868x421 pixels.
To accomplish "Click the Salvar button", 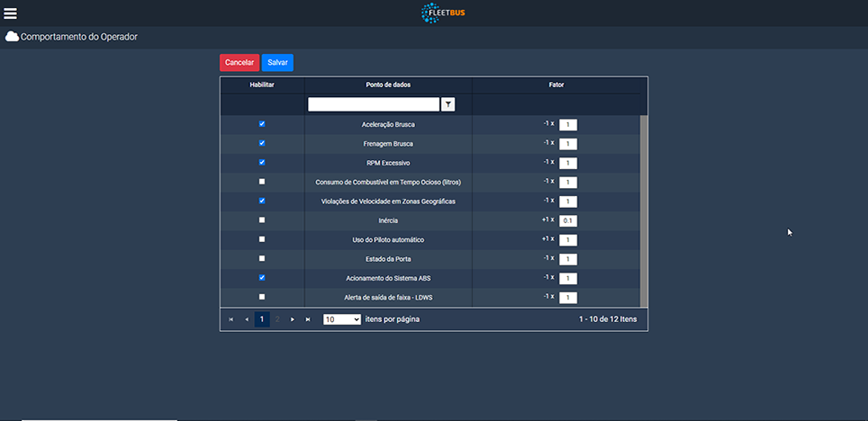I will [x=277, y=63].
